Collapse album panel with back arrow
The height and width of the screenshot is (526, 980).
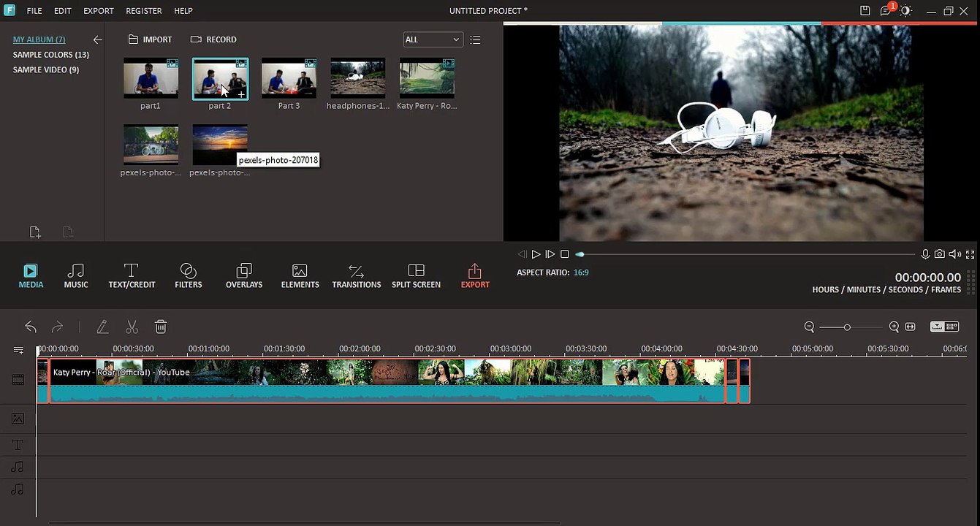[97, 39]
